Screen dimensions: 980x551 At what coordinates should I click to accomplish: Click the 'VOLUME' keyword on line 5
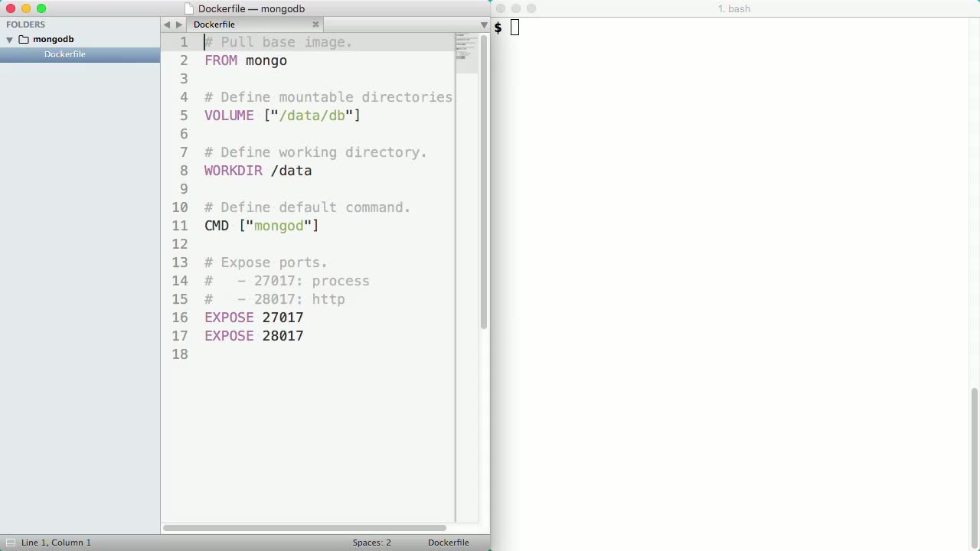click(229, 116)
